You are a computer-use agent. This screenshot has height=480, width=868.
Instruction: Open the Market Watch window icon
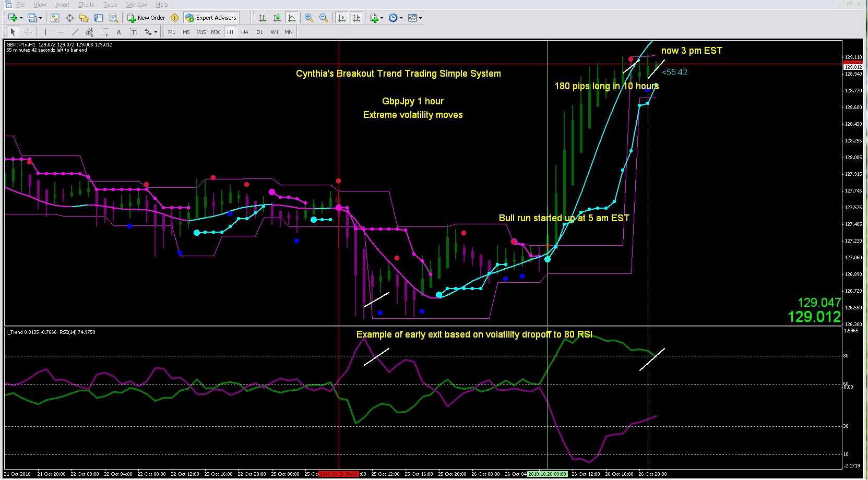coord(55,18)
